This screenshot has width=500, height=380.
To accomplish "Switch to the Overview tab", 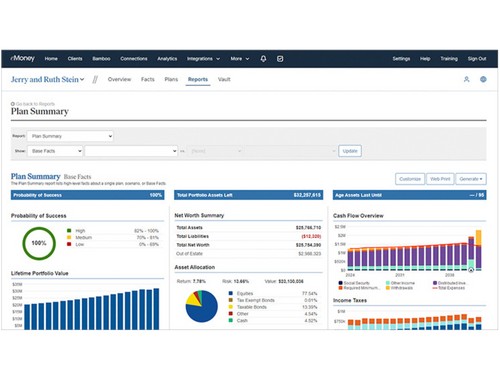I will 119,79.
